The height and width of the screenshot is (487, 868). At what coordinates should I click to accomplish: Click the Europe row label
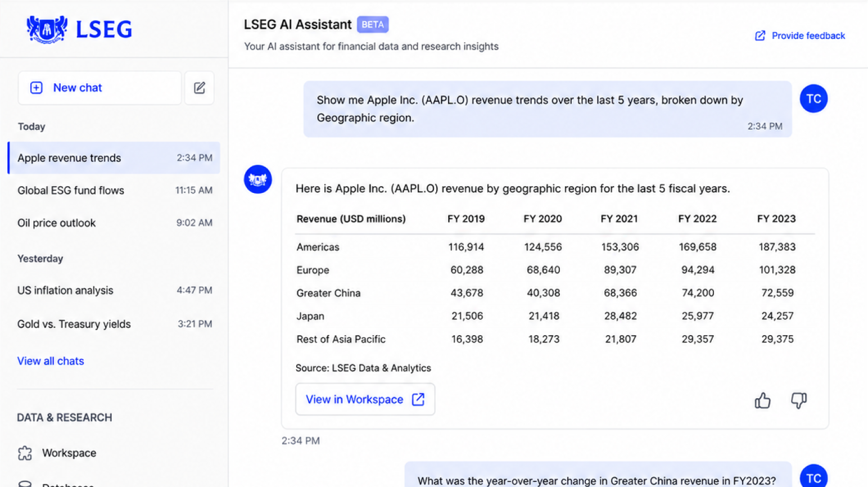[313, 270]
